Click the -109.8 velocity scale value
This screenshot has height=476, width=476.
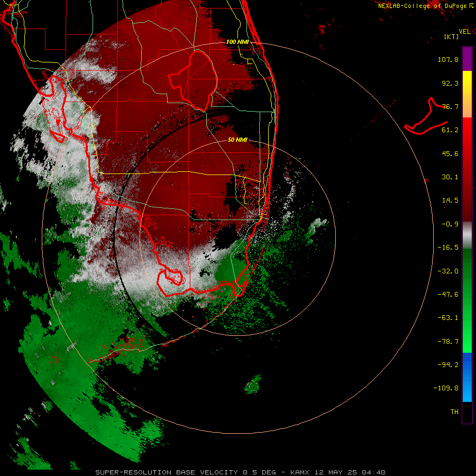[x=446, y=388]
